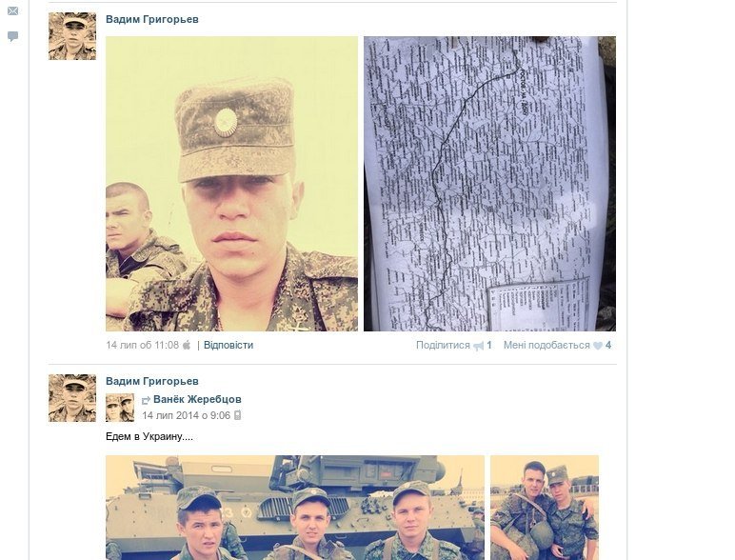Open Ванёк Жеребцов profile link
This screenshot has height=560, width=735.
[x=197, y=399]
